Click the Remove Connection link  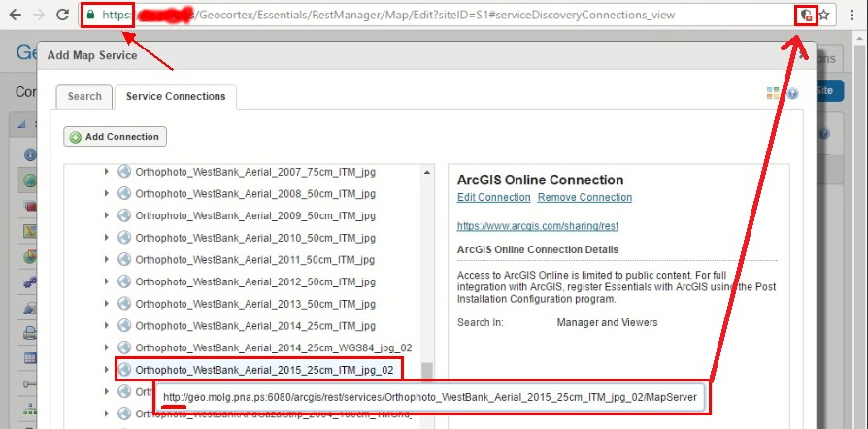tap(584, 198)
